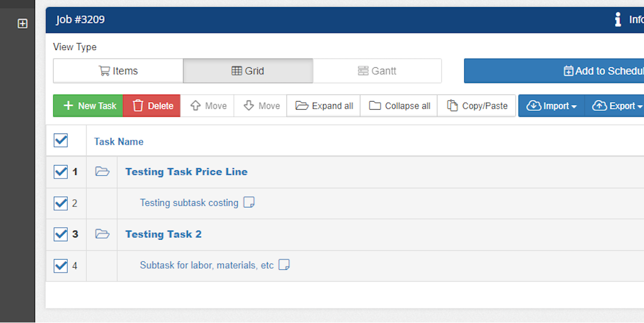Uncheck the checkbox beside Testing Task 2
Image resolution: width=644 pixels, height=323 pixels.
(x=60, y=234)
